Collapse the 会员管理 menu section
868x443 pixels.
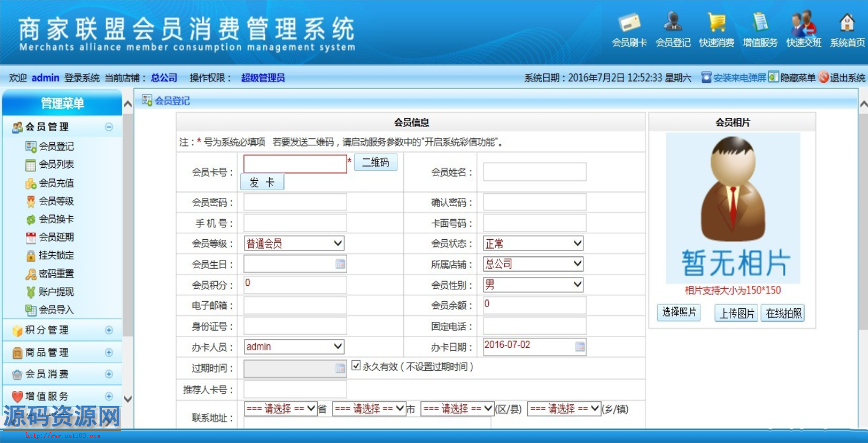(109, 126)
